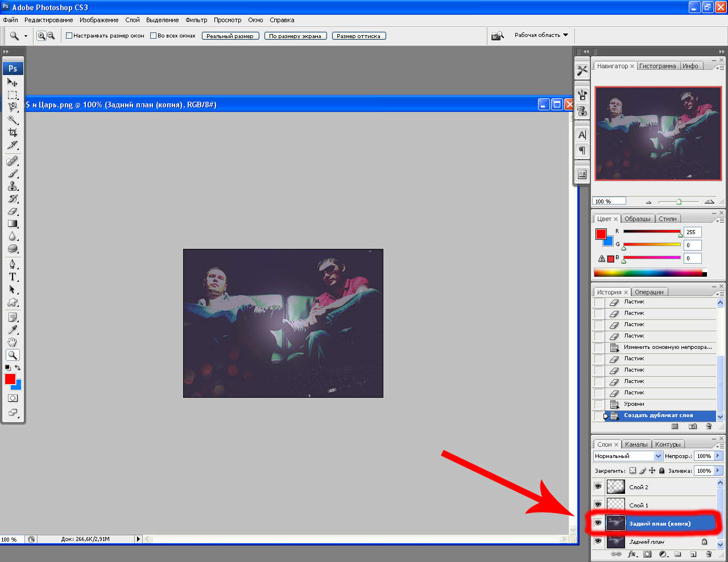Open the 'Нормальный' blend mode dropdown

(628, 456)
